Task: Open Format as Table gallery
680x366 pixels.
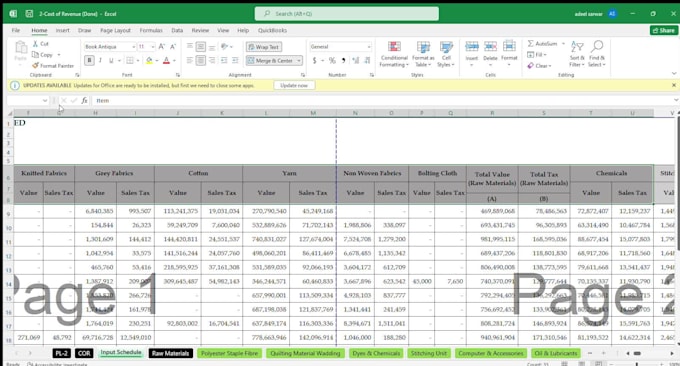Action: point(423,54)
